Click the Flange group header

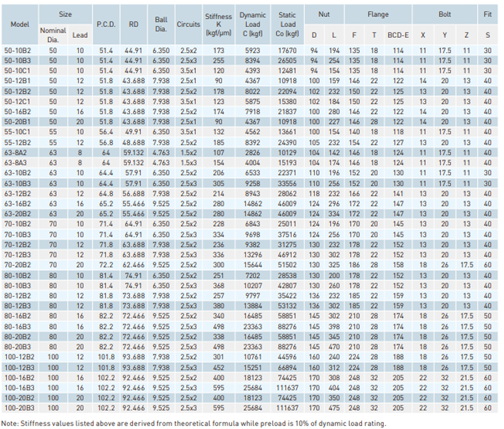point(378,14)
